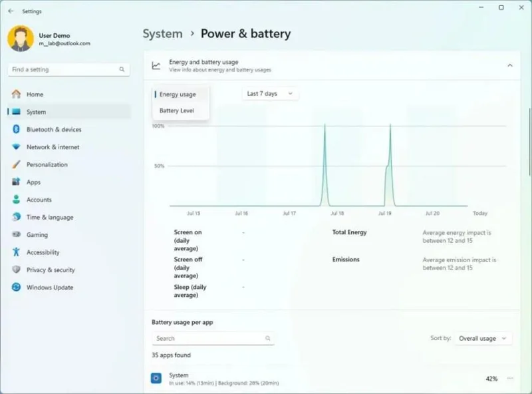The width and height of the screenshot is (532, 394).
Task: Open Privacy & security via shield icon
Action: point(16,270)
